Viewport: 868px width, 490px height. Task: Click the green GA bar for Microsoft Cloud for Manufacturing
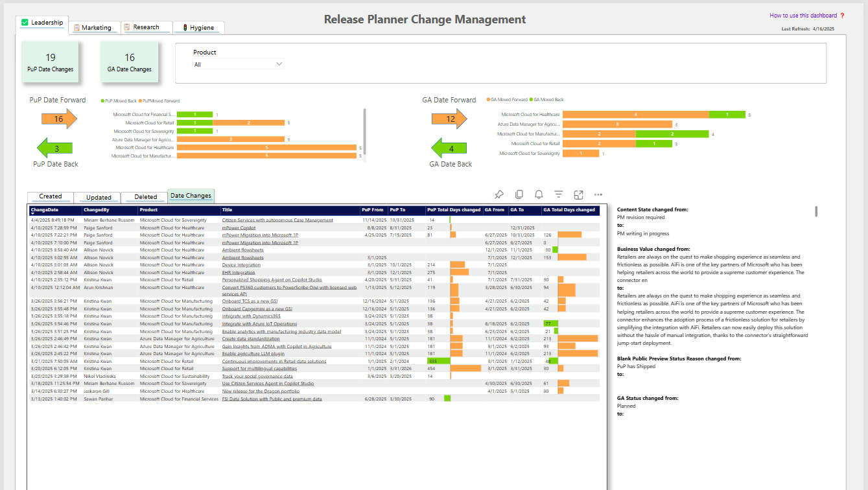(672, 134)
